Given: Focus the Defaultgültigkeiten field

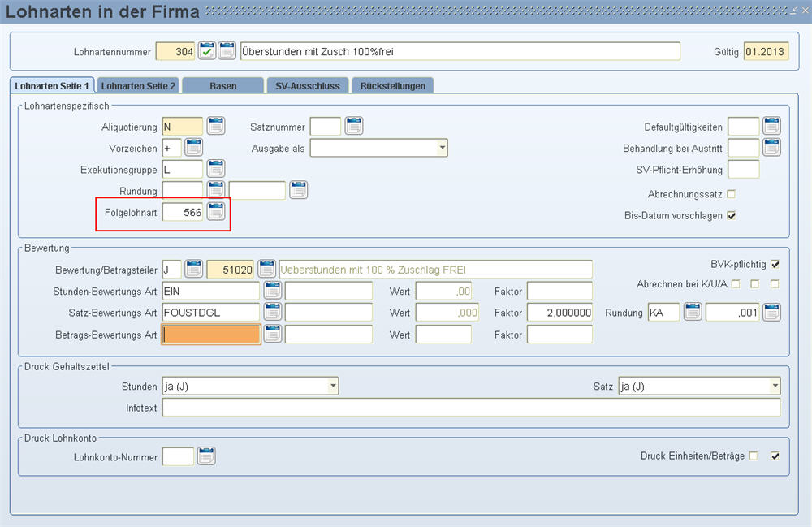Looking at the screenshot, I should pyautogui.click(x=744, y=127).
